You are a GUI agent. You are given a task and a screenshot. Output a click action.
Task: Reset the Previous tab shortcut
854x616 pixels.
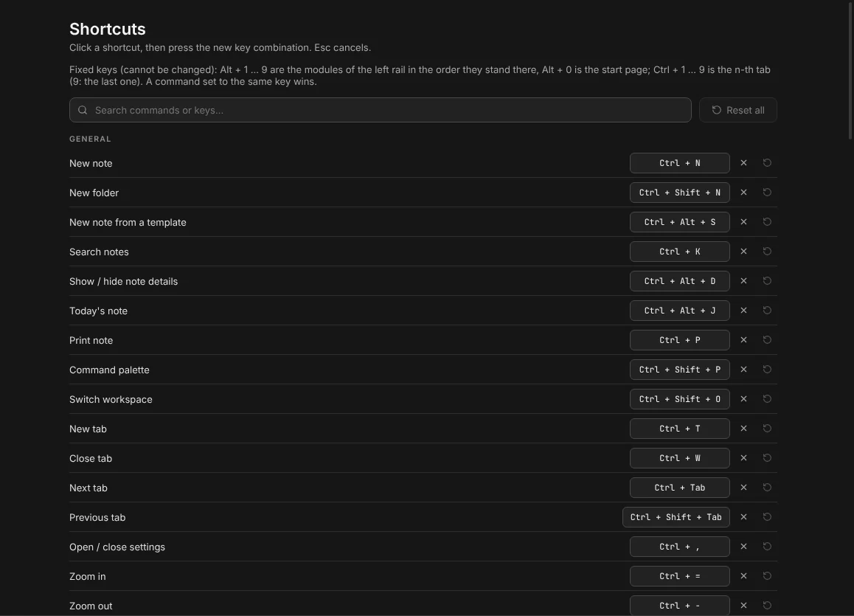767,517
